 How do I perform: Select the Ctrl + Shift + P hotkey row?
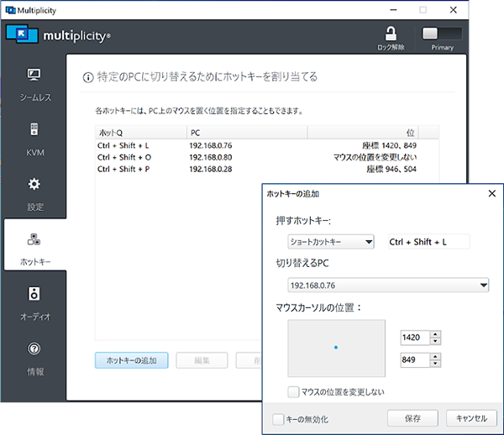pyautogui.click(x=267, y=169)
